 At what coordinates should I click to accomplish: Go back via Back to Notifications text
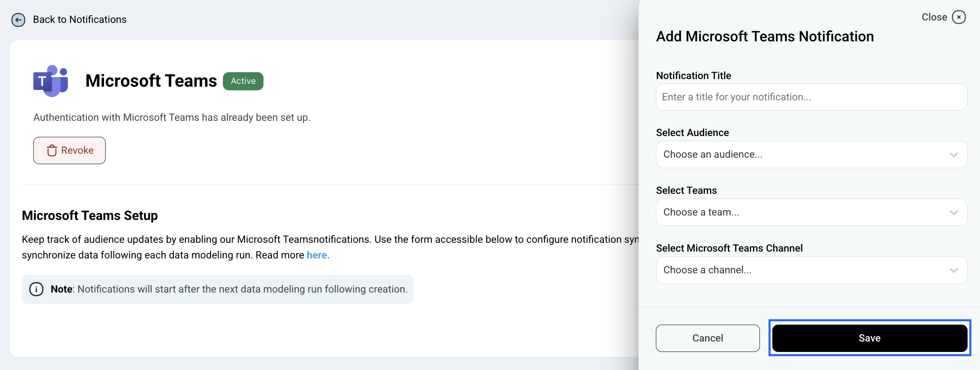tap(80, 20)
